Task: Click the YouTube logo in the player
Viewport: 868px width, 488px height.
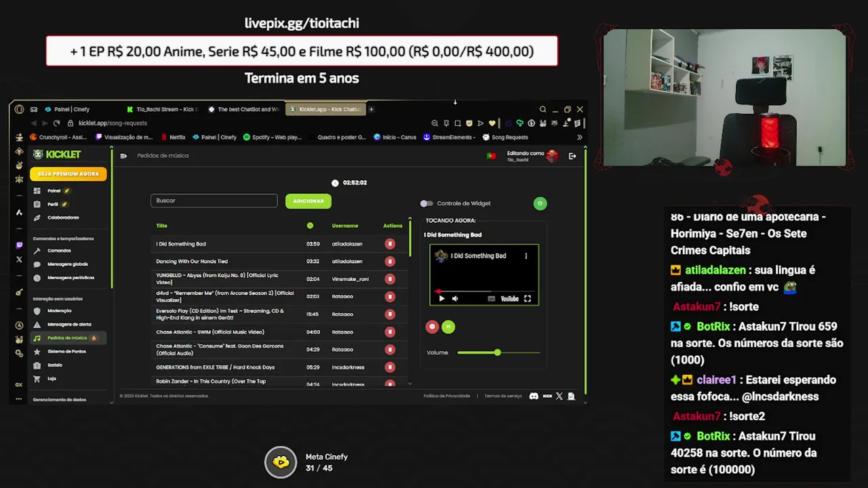Action: coord(509,299)
